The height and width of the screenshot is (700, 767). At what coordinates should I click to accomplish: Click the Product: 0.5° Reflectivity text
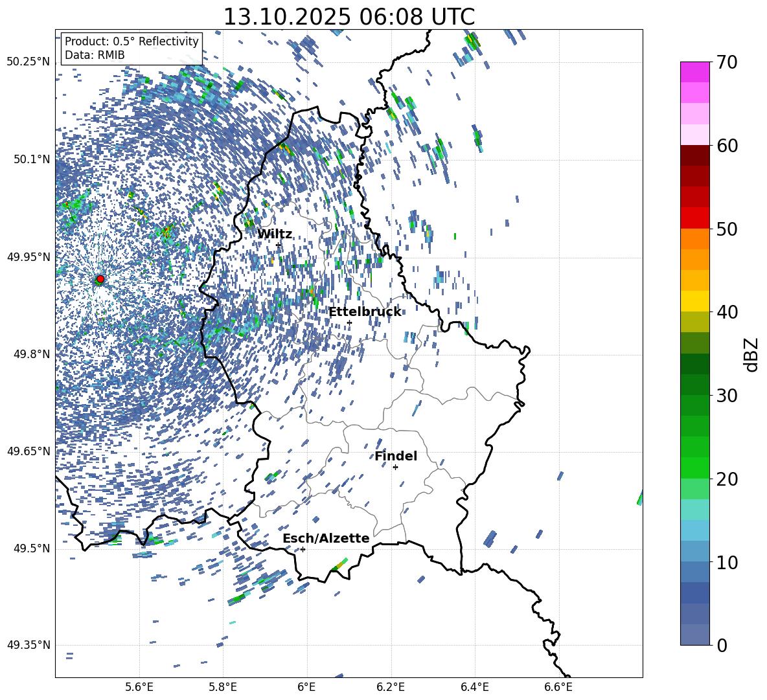132,41
